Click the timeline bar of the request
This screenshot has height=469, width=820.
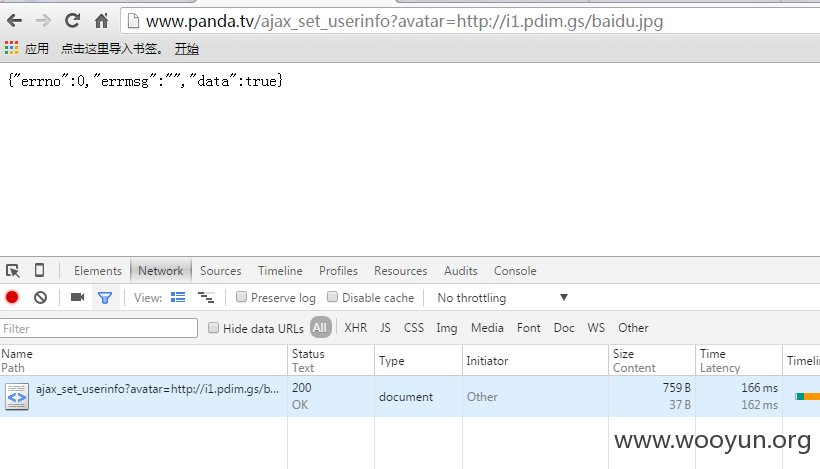coord(807,396)
